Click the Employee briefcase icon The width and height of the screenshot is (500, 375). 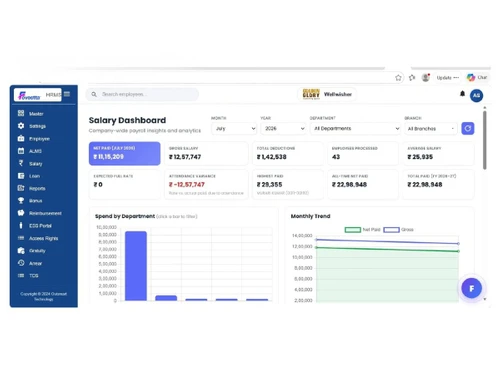tap(21, 138)
